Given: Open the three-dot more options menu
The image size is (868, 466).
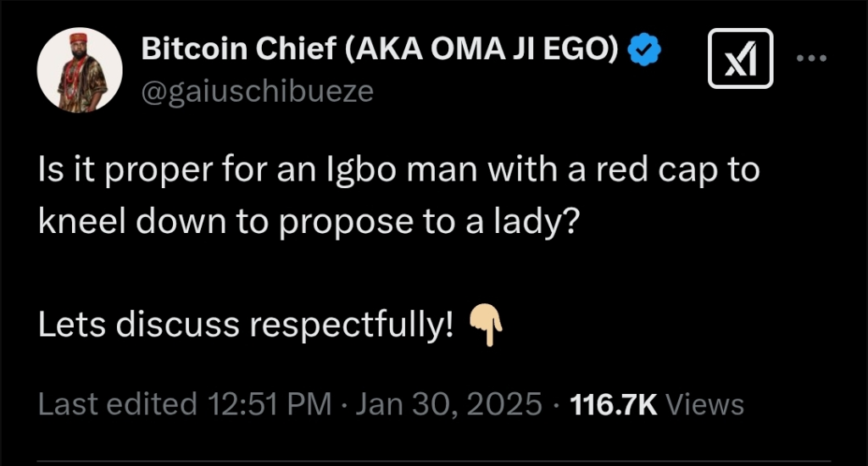Looking at the screenshot, I should point(812,58).
